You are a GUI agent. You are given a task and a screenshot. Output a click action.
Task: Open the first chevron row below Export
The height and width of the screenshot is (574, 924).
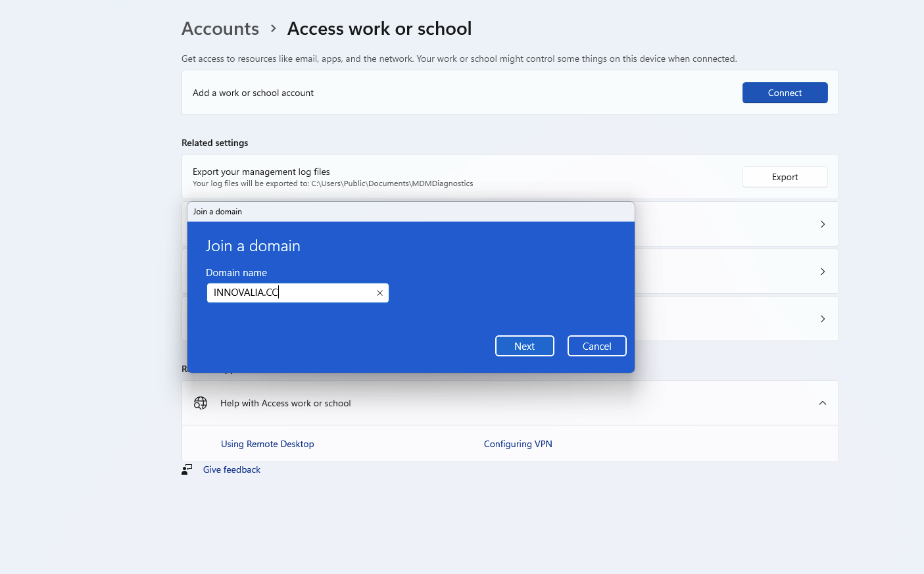pos(822,224)
